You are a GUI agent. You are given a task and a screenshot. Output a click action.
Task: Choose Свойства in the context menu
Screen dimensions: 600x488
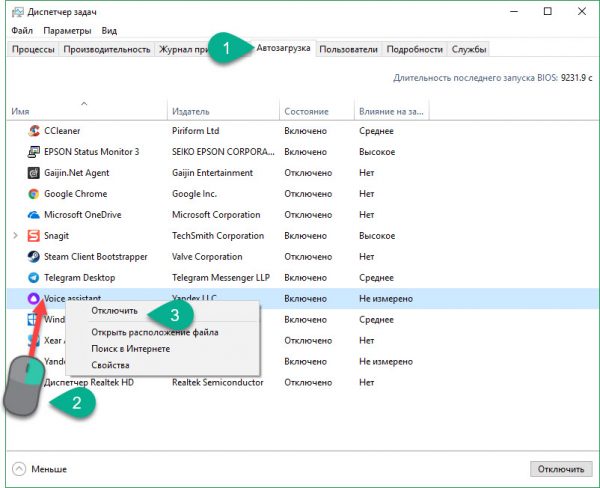click(111, 365)
